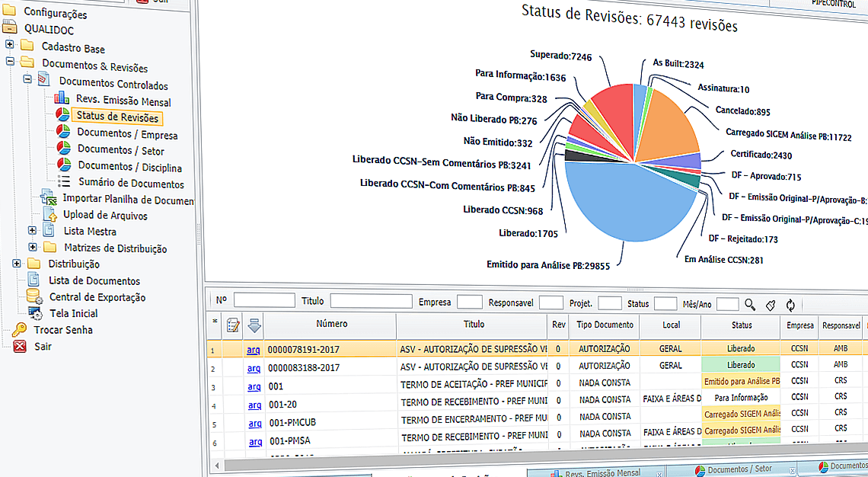Open the arq link on row 1
The image size is (868, 477).
point(254,348)
